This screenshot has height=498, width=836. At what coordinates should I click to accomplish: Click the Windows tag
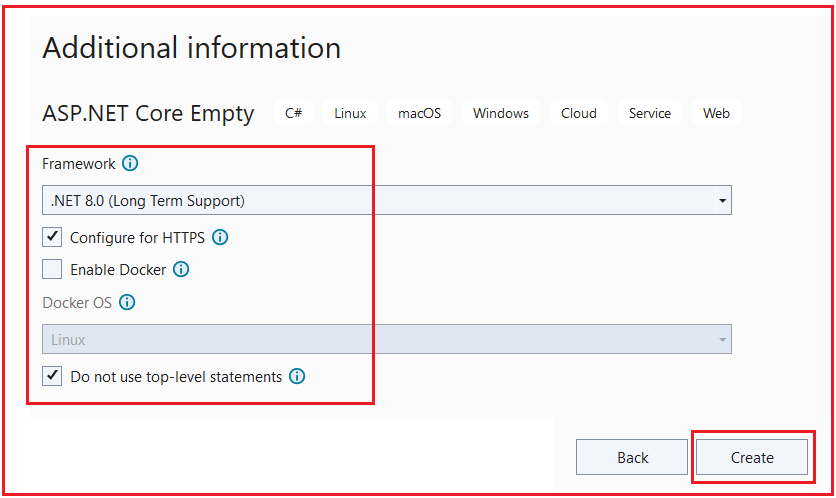click(x=501, y=113)
